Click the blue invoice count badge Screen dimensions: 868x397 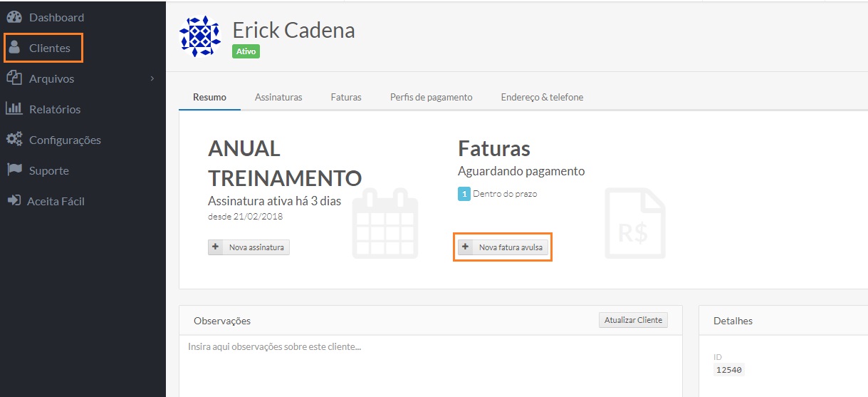(x=464, y=194)
